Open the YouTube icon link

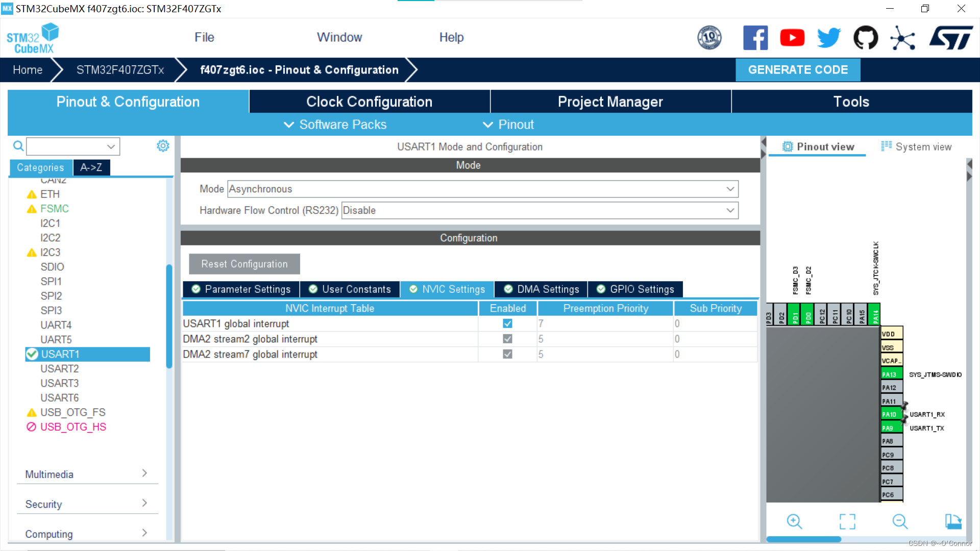tap(792, 38)
